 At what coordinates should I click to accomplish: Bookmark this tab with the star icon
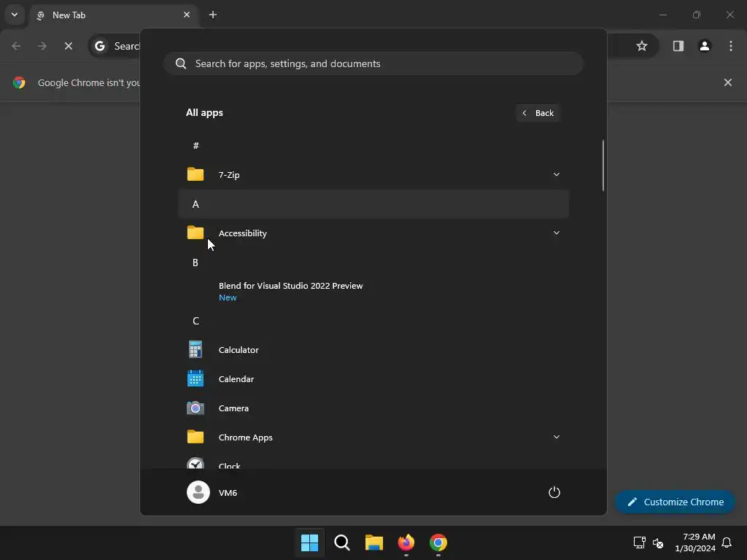[642, 46]
